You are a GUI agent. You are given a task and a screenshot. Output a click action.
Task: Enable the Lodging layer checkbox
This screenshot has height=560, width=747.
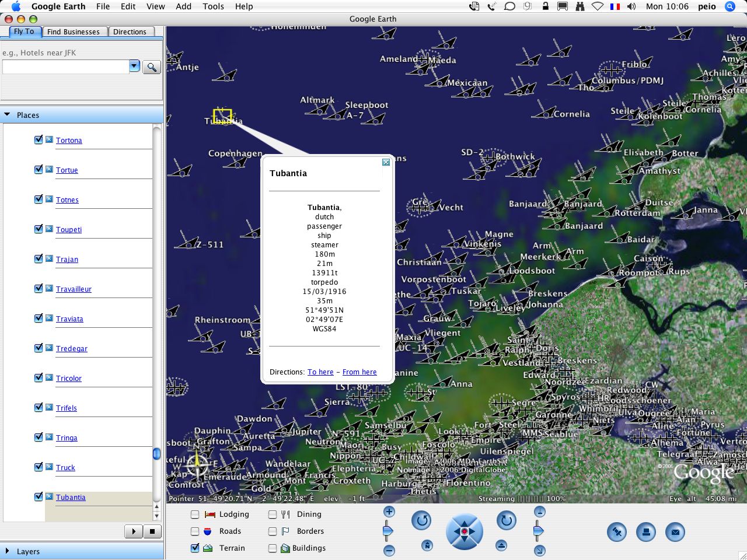195,514
